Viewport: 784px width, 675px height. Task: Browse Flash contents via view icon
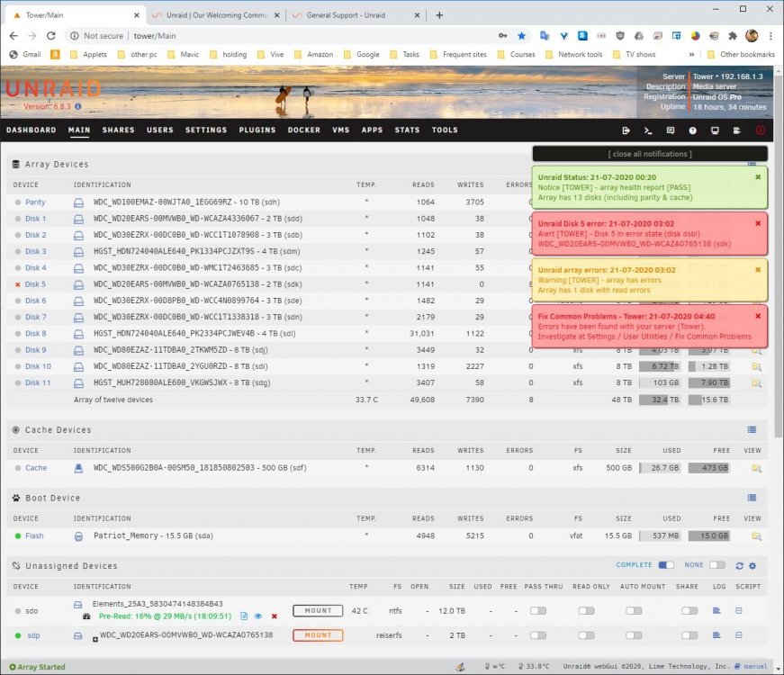[x=756, y=536]
